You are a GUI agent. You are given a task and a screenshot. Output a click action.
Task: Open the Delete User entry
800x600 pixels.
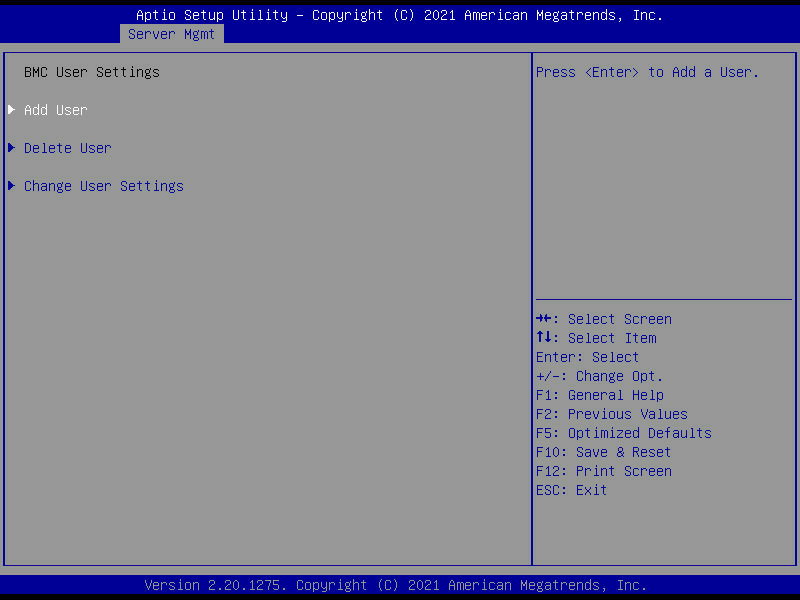[x=68, y=148]
